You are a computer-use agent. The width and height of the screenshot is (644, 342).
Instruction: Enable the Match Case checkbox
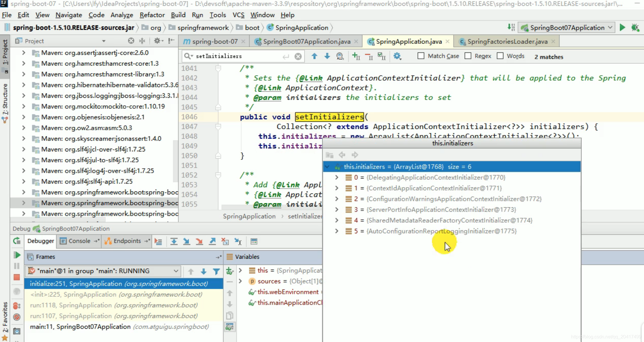[421, 56]
